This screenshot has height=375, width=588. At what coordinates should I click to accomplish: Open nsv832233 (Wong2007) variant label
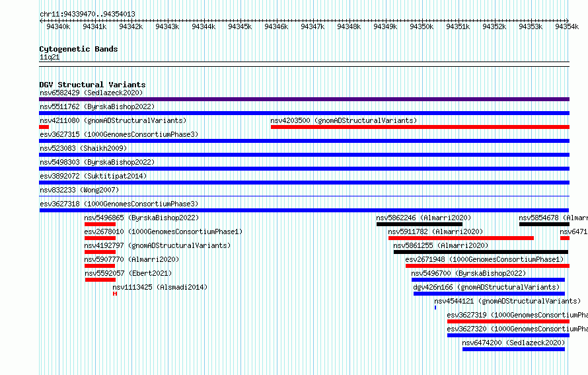[79, 190]
